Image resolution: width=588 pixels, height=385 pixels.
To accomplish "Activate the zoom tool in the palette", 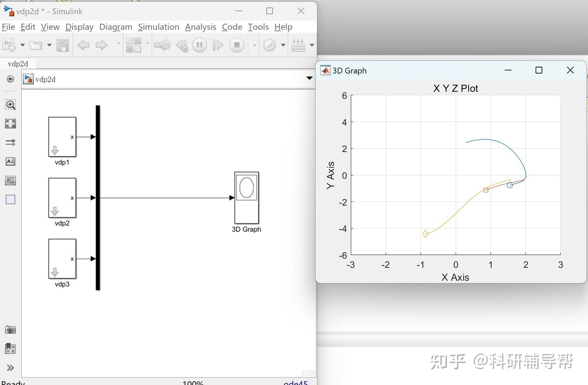I will point(10,105).
